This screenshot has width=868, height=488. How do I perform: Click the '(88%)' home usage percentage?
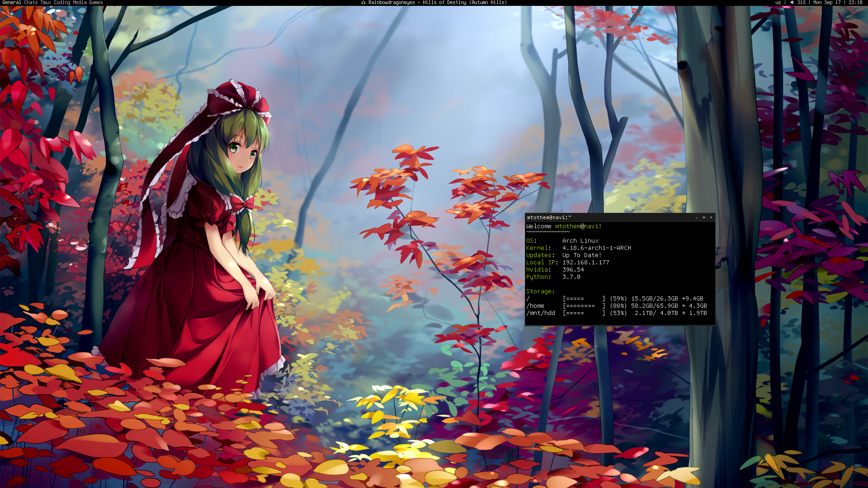pyautogui.click(x=618, y=306)
